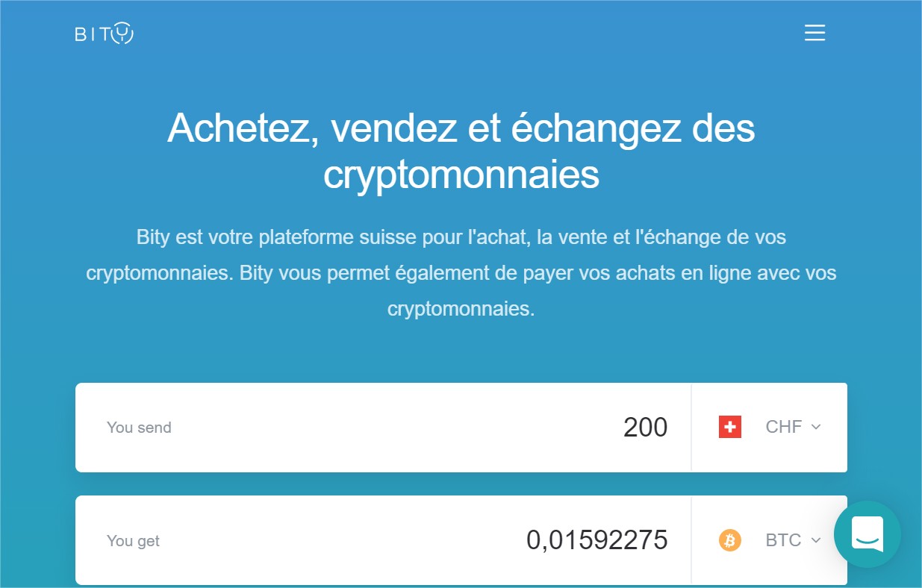Click the "You get" label
The width and height of the screenshot is (922, 588).
pos(133,541)
